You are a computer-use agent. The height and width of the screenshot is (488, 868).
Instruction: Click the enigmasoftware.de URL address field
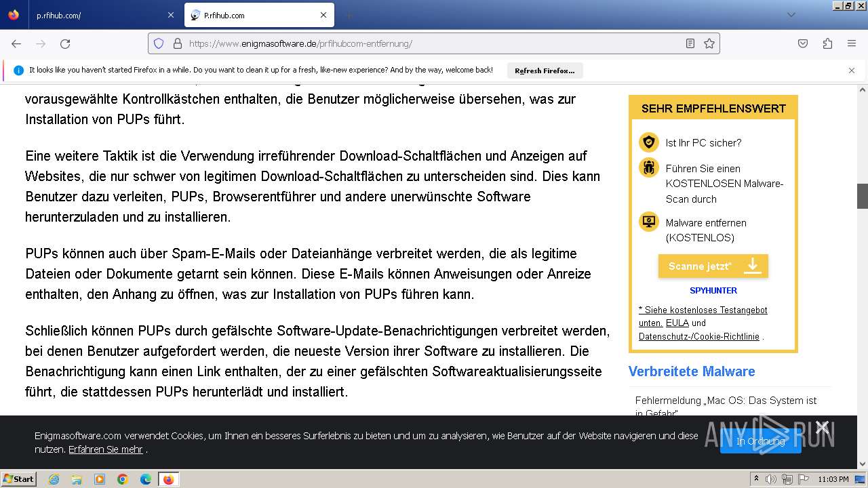(434, 43)
